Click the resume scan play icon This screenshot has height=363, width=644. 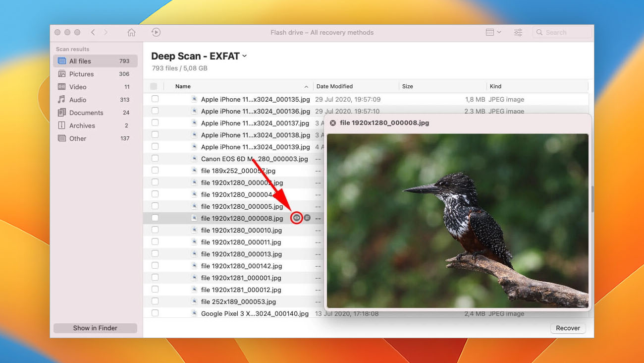pyautogui.click(x=156, y=32)
